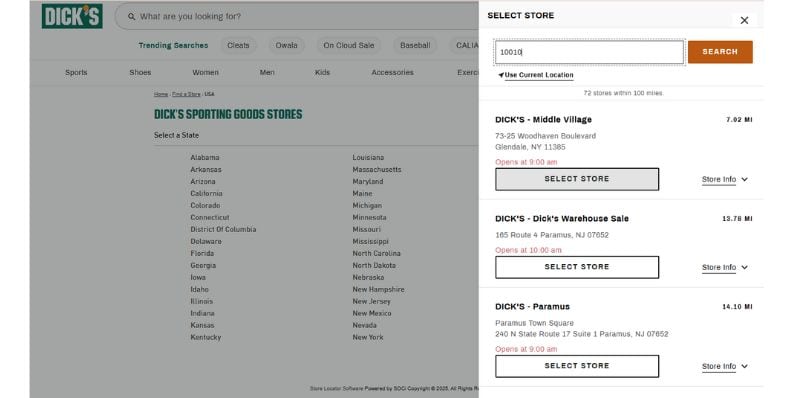
Task: Open the Georgia state link
Action: [203, 265]
